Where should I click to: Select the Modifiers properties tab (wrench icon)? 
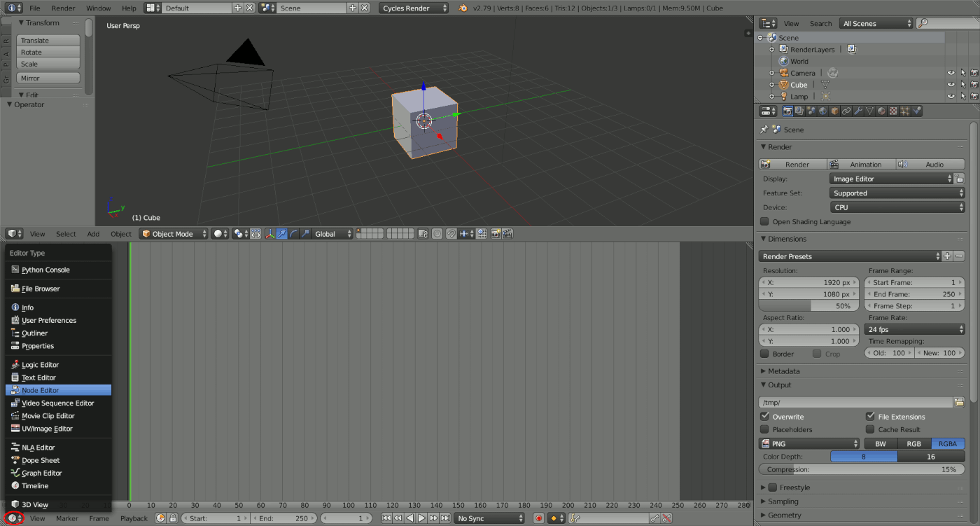click(x=857, y=111)
